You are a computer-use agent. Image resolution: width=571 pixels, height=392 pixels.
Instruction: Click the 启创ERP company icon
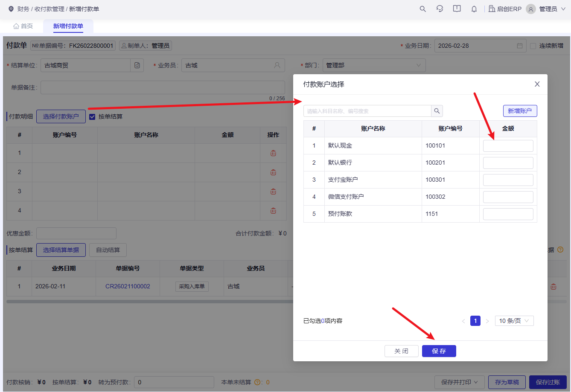[x=492, y=9]
